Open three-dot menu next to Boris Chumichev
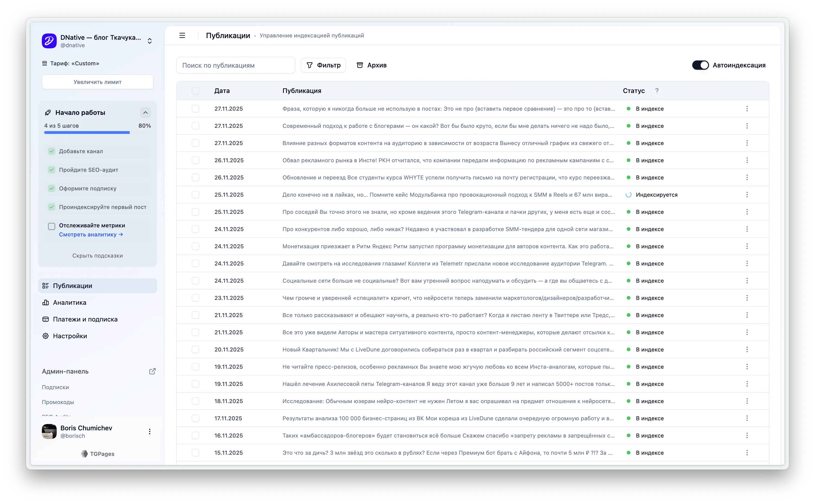This screenshot has width=815, height=504. 150,431
